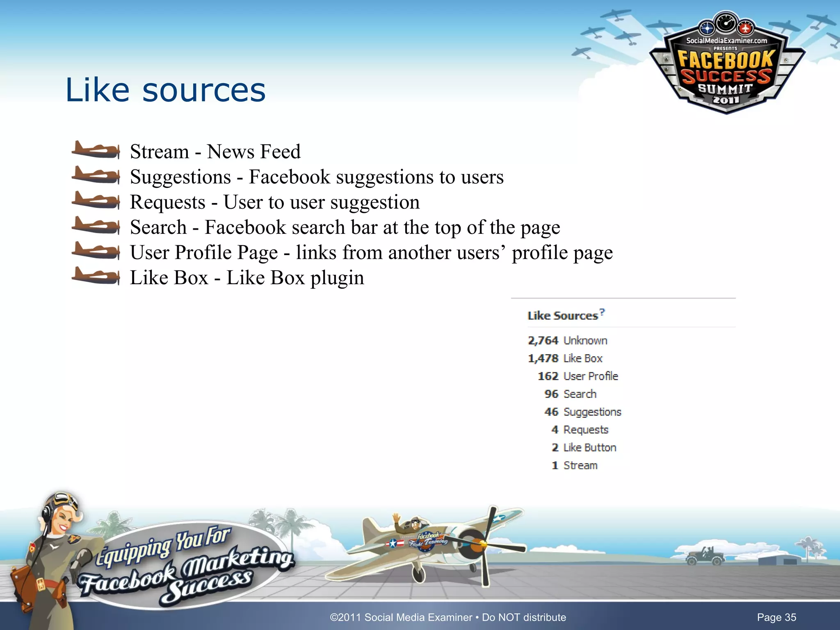840x630 pixels.
Task: Click the "Like Sources" panel heading
Action: [562, 315]
